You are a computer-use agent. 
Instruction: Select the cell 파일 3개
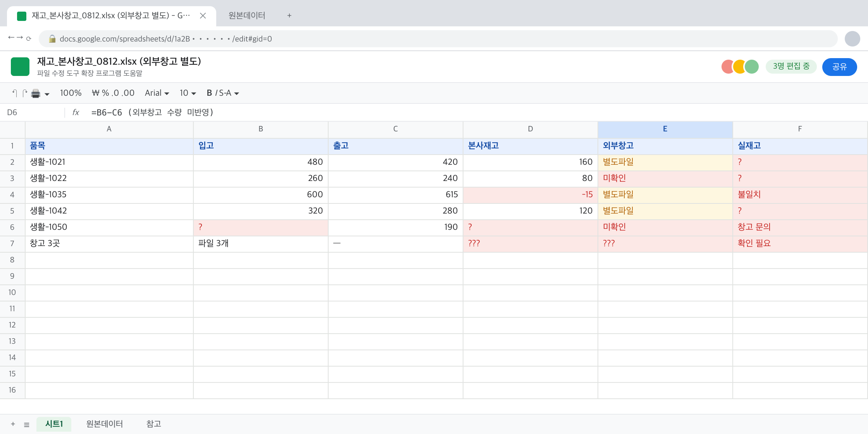pyautogui.click(x=260, y=243)
